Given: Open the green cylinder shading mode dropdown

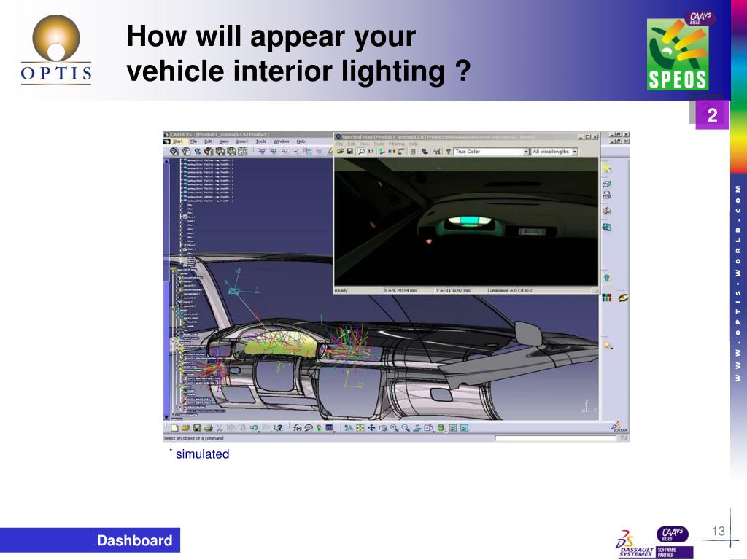Looking at the screenshot, I should (441, 427).
